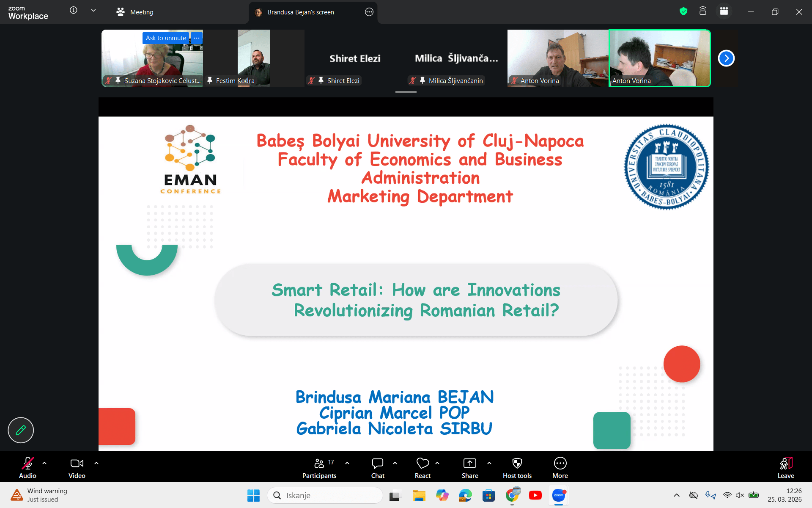Toggle camera with Video button

77,468
